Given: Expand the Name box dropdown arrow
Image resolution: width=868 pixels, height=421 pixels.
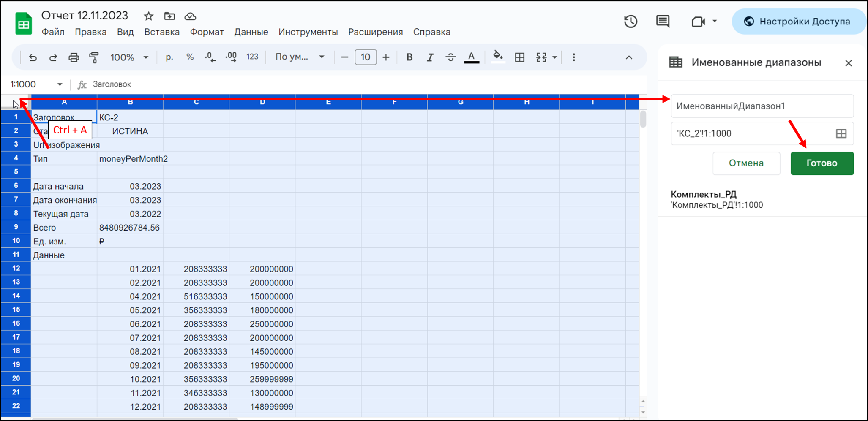Looking at the screenshot, I should [x=60, y=84].
